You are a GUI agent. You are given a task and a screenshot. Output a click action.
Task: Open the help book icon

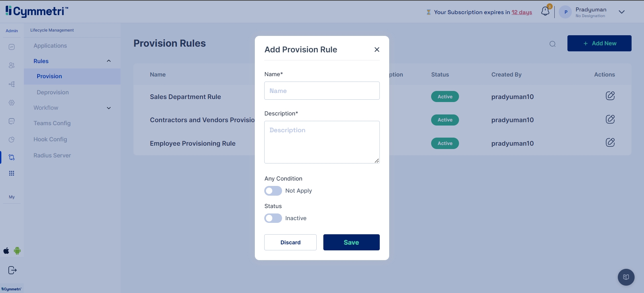tap(626, 277)
